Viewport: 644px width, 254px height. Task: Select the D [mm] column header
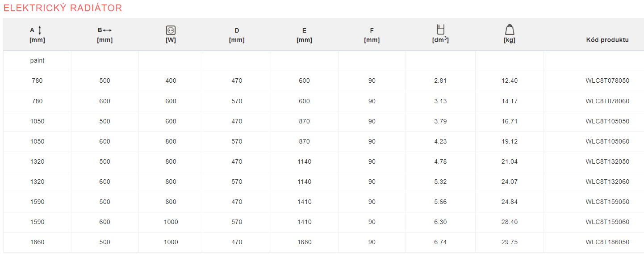click(x=237, y=35)
